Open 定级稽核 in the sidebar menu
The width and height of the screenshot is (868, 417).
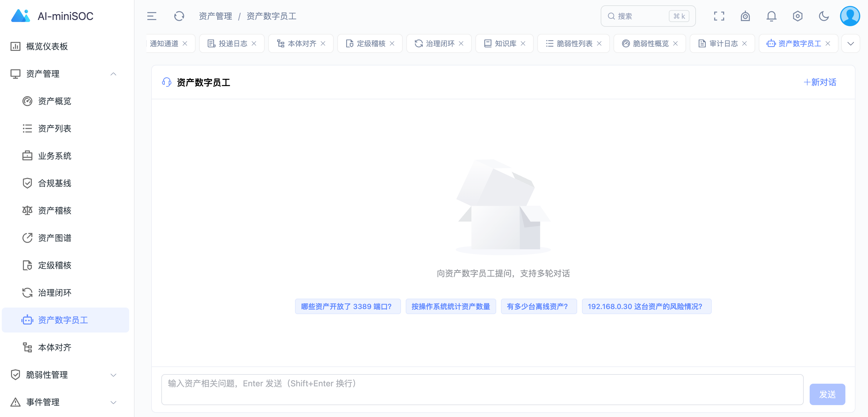point(66,265)
